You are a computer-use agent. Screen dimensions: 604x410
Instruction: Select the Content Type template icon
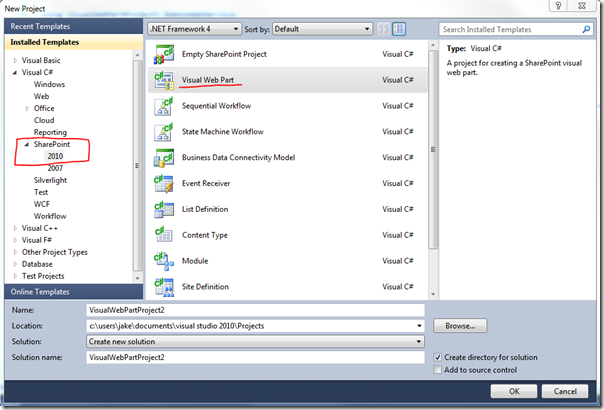164,235
